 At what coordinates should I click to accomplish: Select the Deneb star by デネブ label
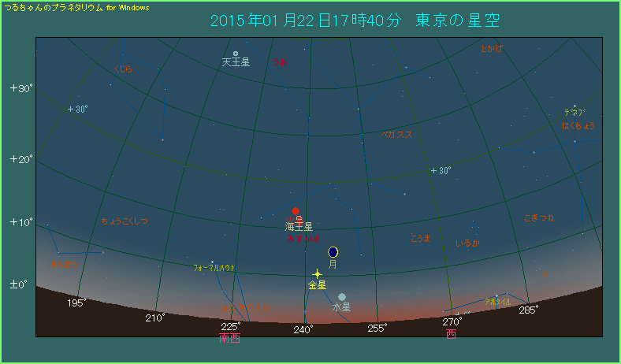point(575,106)
